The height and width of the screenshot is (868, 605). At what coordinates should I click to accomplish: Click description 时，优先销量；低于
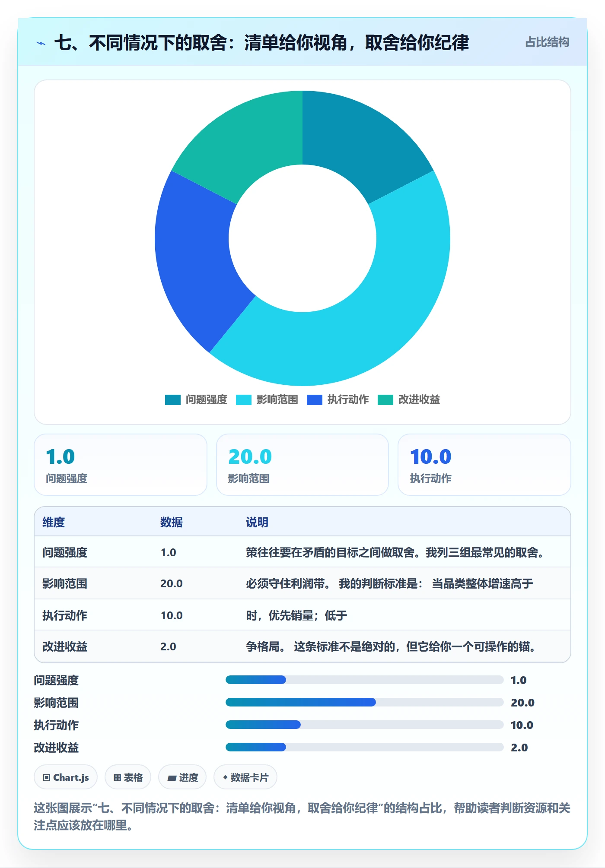coord(296,615)
